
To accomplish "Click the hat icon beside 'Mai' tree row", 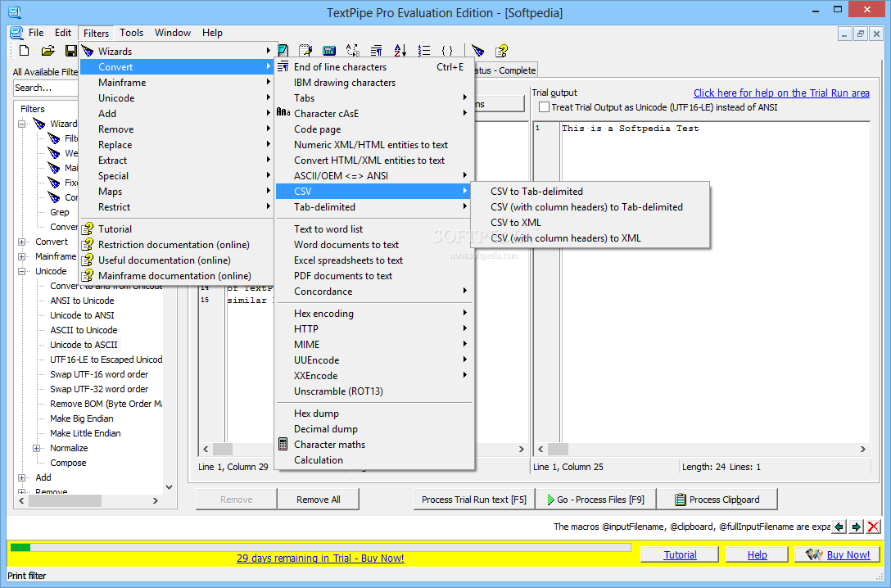I will [x=54, y=168].
